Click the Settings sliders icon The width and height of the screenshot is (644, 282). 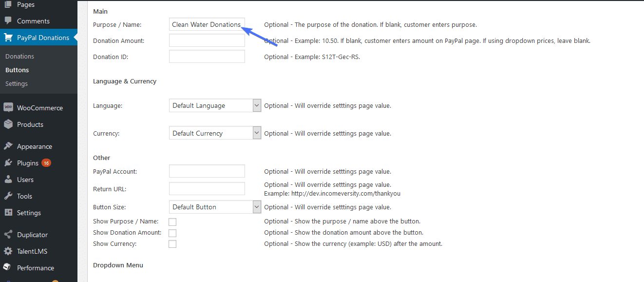click(8, 213)
